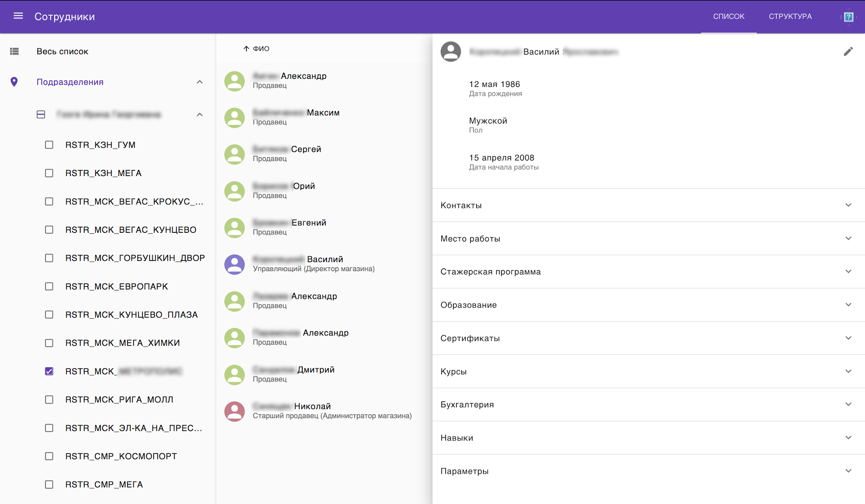Select avatar of Дмитрий Продавец

point(235,375)
